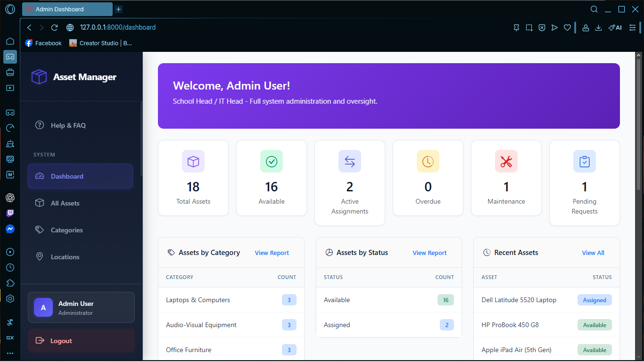
Task: Open sidebar setup with the sliders icon
Action: (632, 27)
